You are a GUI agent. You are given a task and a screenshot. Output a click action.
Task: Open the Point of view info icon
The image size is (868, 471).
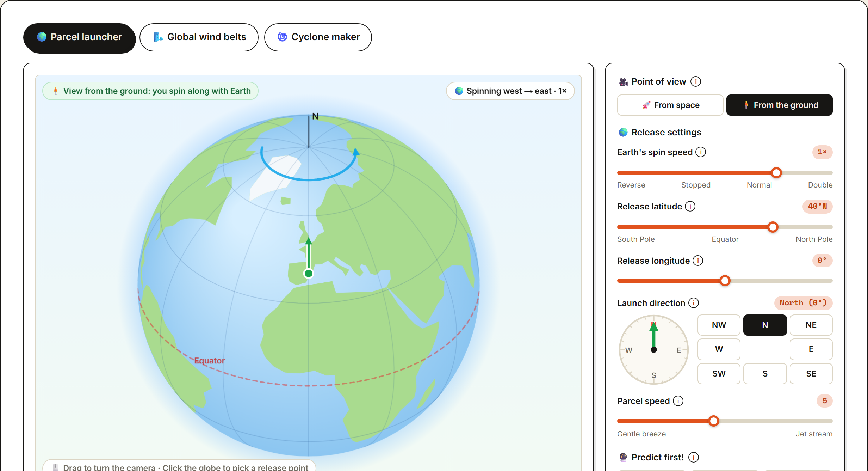click(696, 81)
